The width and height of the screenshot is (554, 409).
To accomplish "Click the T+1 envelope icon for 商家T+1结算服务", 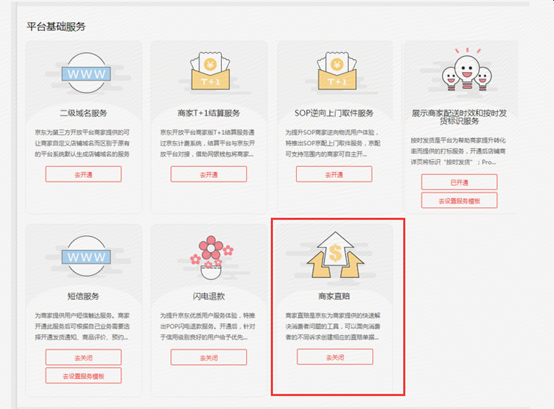I will 210,71.
